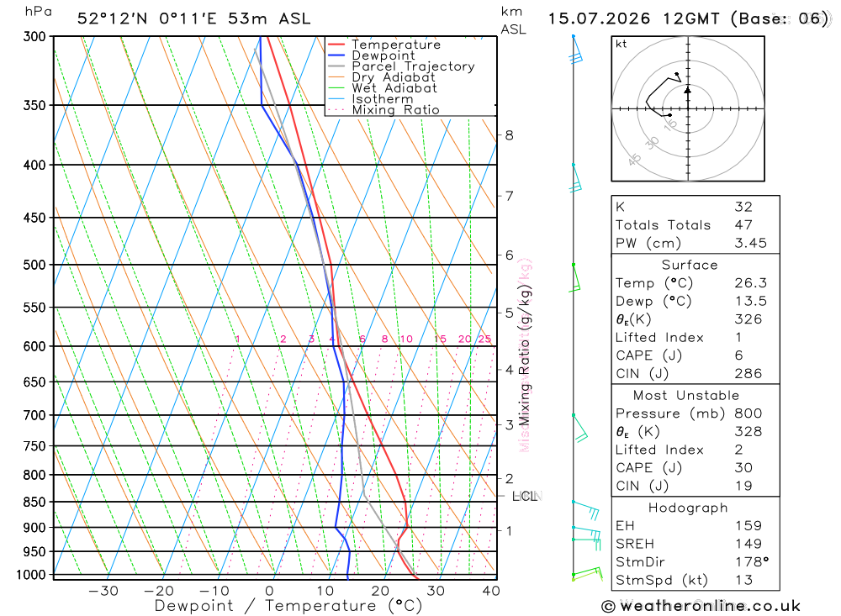841x616 pixels.
Task: Click the Wet Adiabat legend entry
Action: (x=382, y=88)
